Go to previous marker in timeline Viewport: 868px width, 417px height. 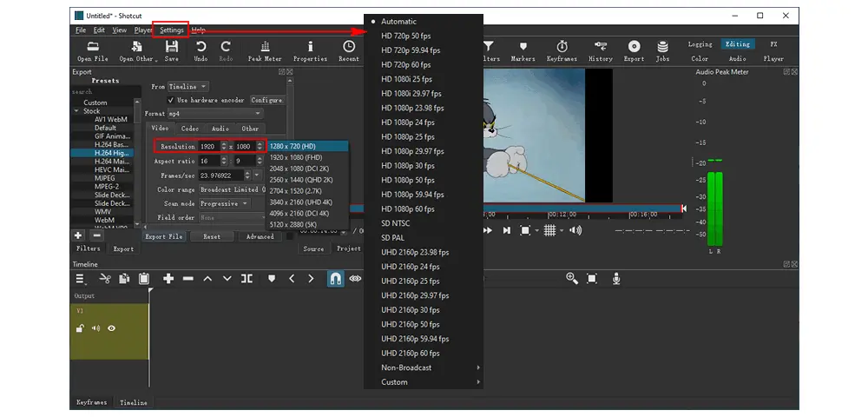coord(292,279)
